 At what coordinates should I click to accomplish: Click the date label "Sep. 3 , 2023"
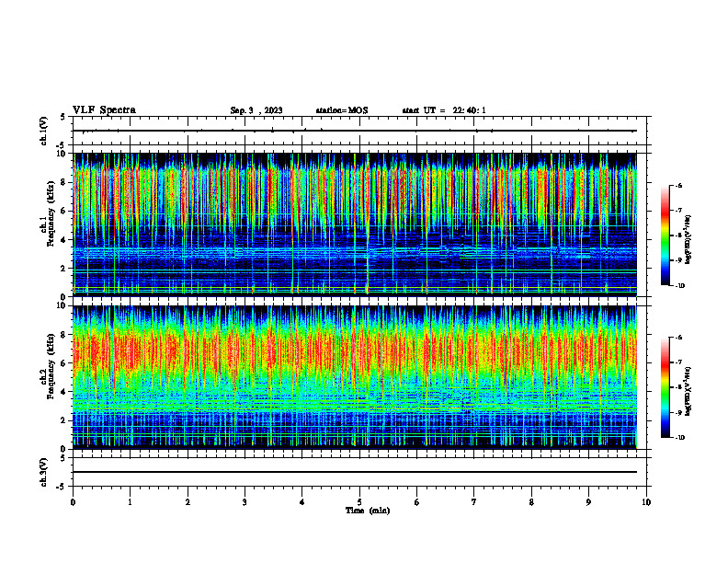(x=256, y=110)
